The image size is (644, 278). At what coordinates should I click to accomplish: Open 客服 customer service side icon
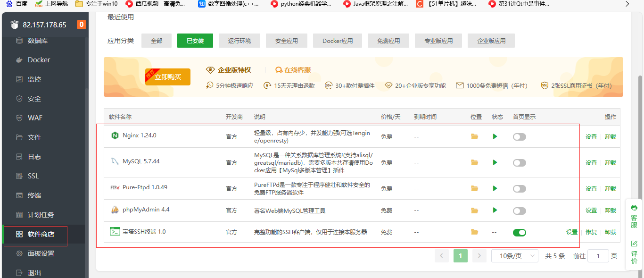coord(634,216)
